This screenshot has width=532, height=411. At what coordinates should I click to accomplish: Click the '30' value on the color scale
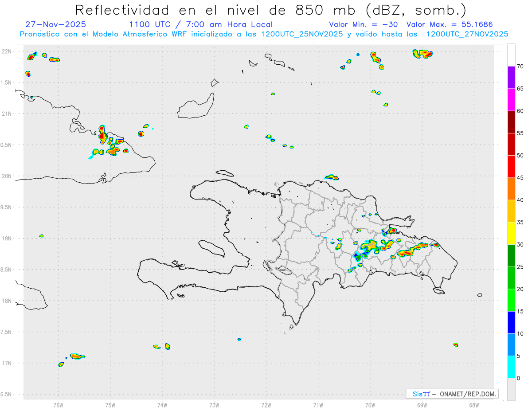(520, 245)
